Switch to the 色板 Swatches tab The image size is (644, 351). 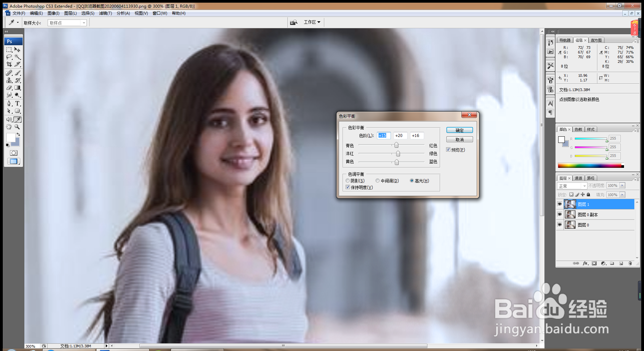coord(578,129)
